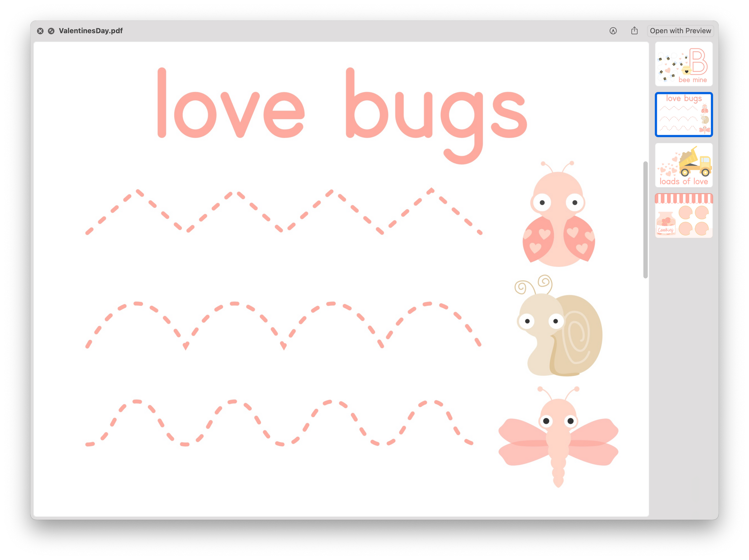Jump to loads of love thumbnail

tap(683, 165)
